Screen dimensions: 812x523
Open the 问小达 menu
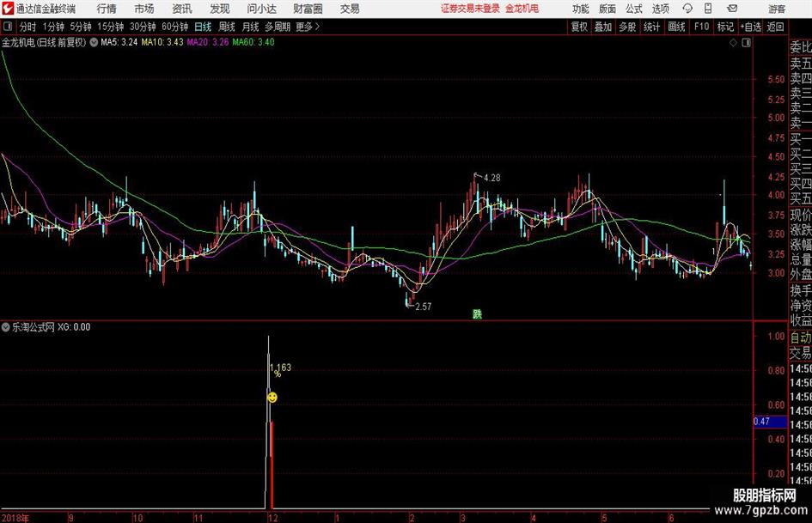pos(261,9)
